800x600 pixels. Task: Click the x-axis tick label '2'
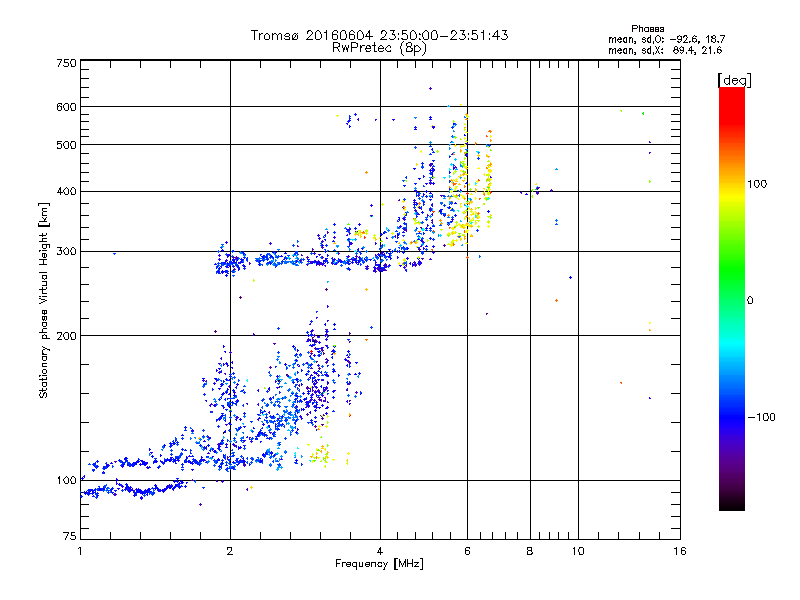(x=230, y=551)
